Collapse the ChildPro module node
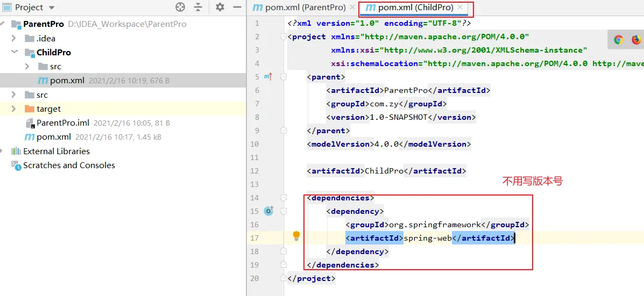This screenshot has width=644, height=296. click(x=15, y=52)
